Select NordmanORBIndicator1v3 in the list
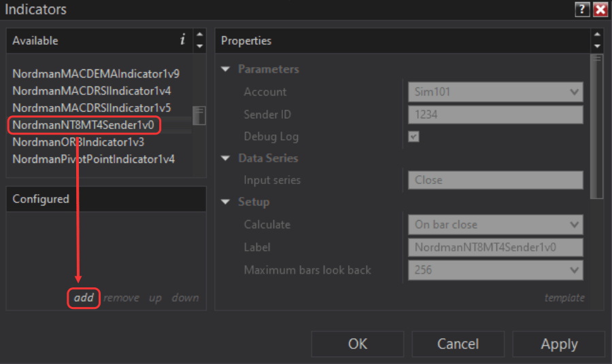 coord(78,142)
